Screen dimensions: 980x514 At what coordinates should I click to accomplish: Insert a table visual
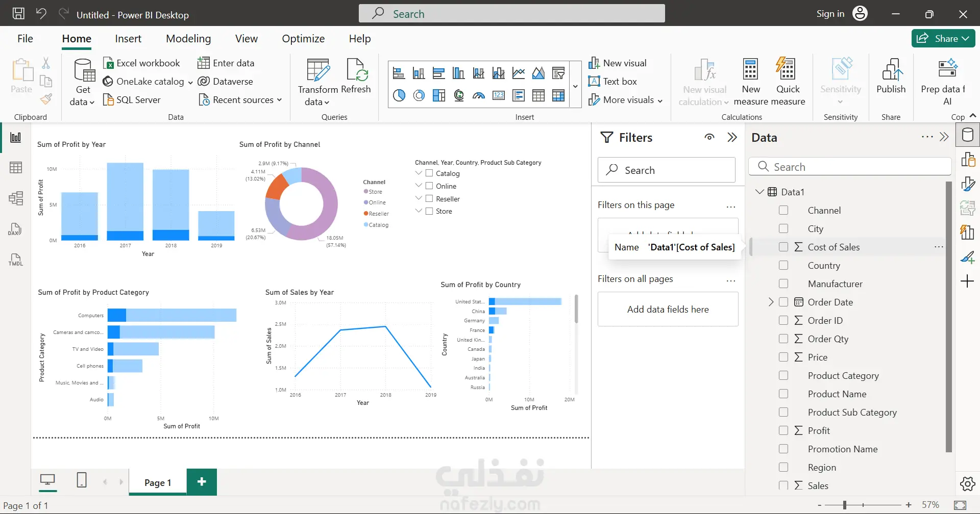point(538,95)
